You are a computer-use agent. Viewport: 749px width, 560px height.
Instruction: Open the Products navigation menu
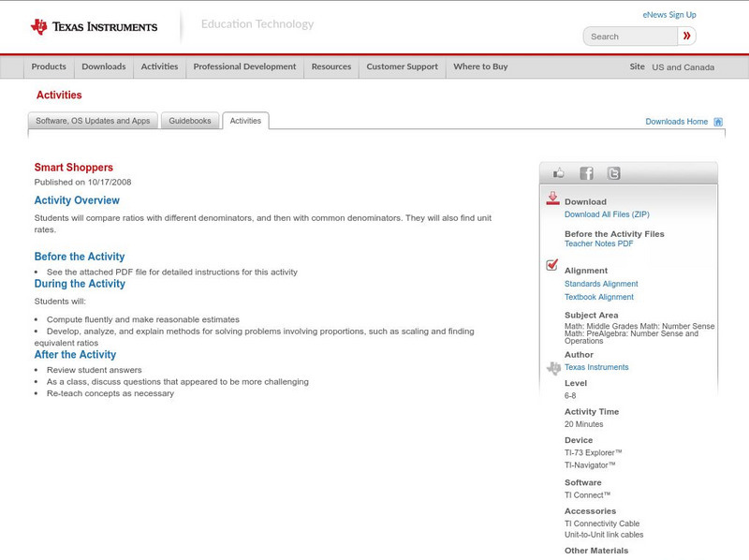pos(49,66)
